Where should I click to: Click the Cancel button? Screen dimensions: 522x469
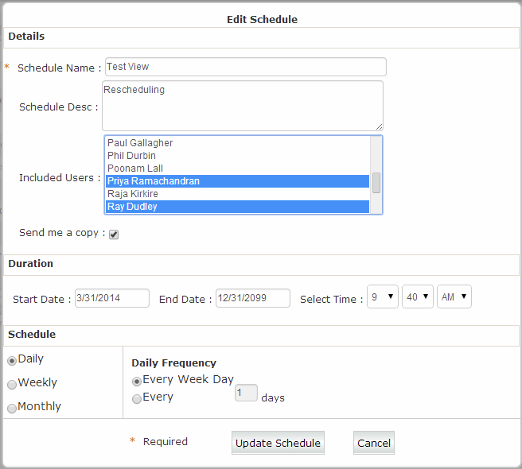374,443
